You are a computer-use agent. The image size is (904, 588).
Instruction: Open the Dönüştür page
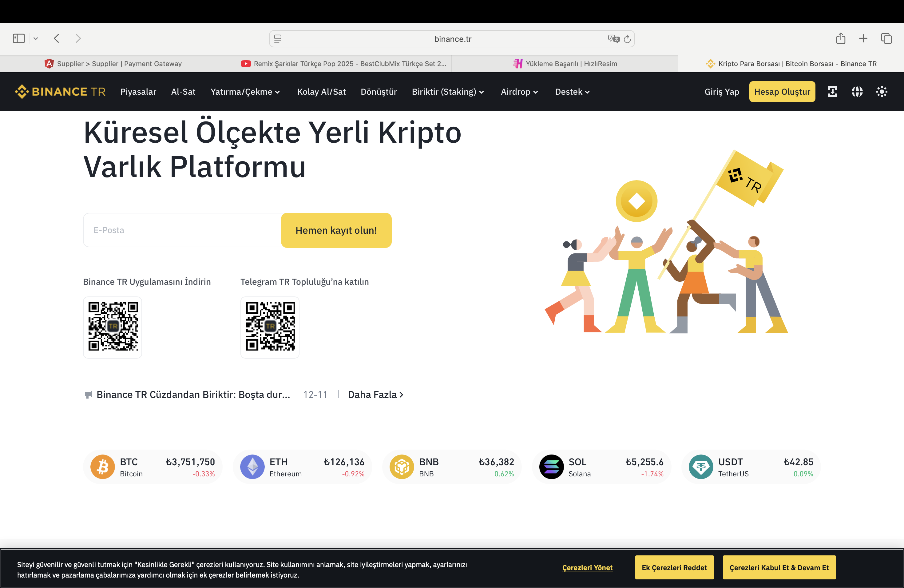[x=379, y=92]
